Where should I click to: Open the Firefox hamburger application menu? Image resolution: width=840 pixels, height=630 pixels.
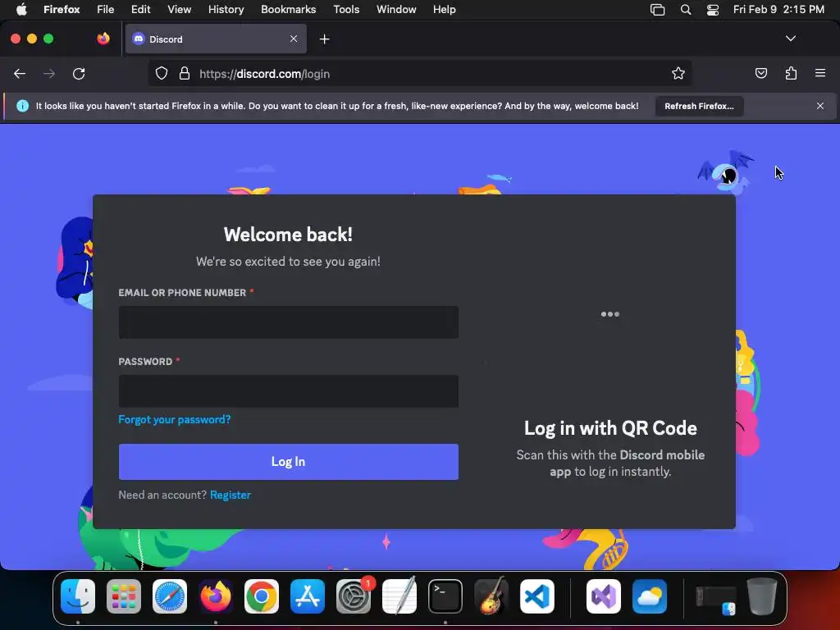(x=820, y=73)
